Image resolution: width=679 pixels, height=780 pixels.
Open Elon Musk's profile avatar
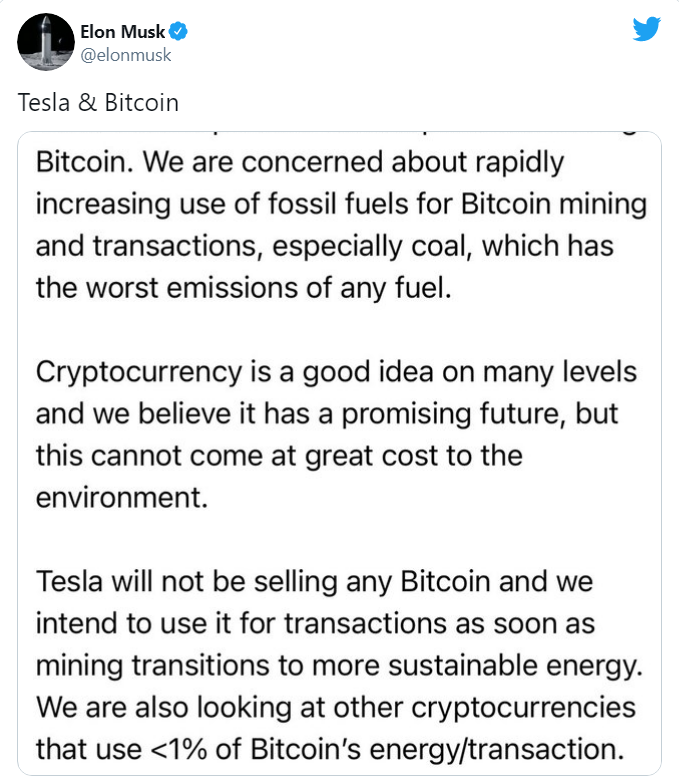pyautogui.click(x=40, y=44)
